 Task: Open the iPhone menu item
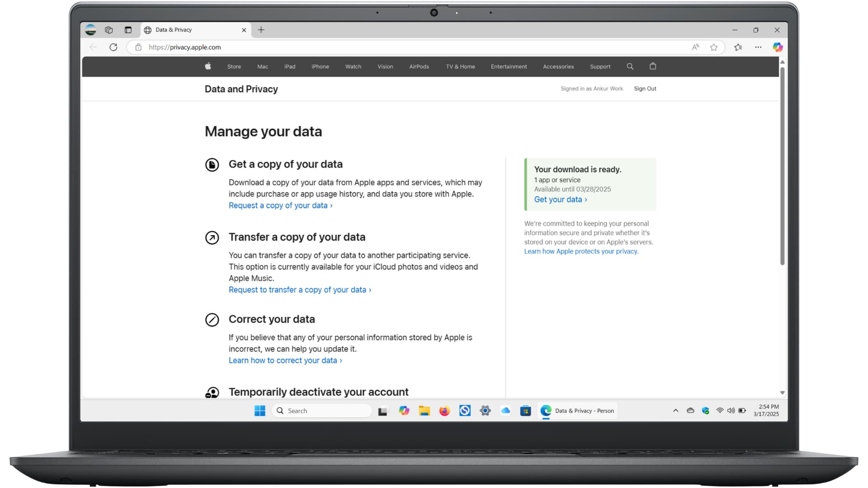[x=320, y=66]
